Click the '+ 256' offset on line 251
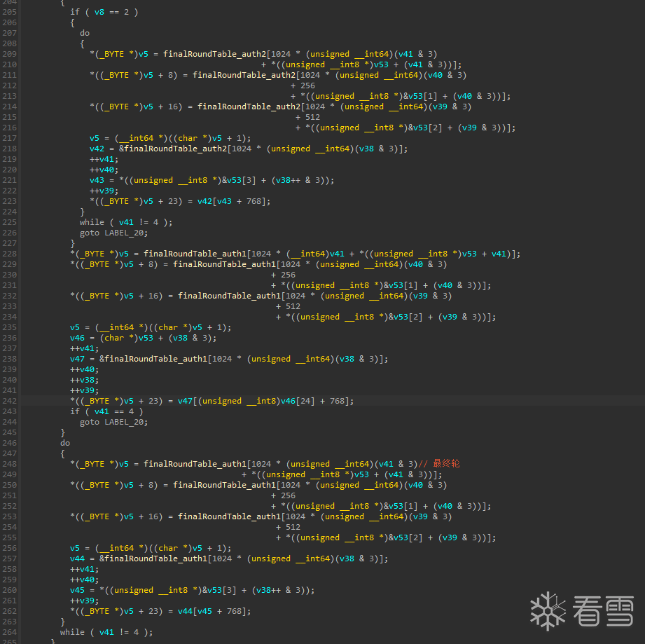 coord(283,495)
